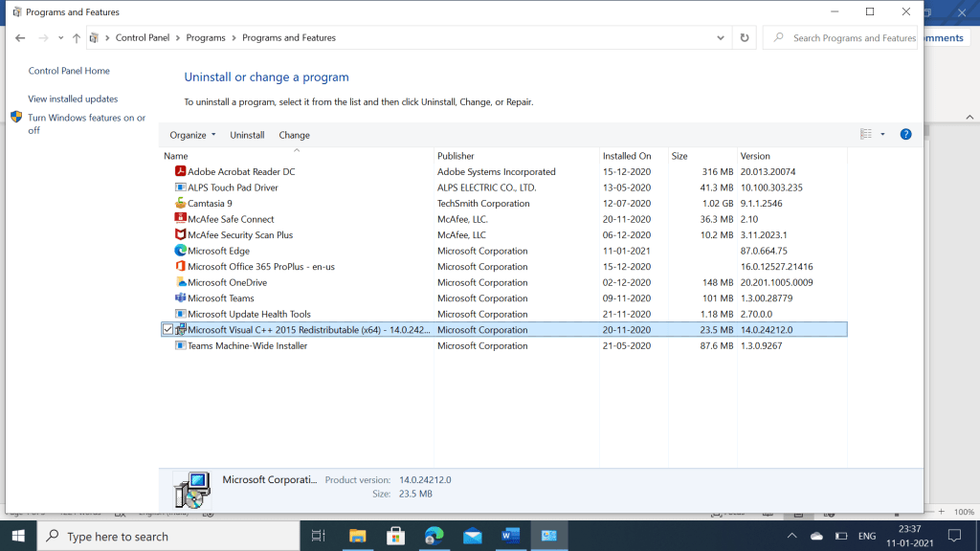The height and width of the screenshot is (551, 980).
Task: Click the Camtasia 9 program icon
Action: pos(180,203)
